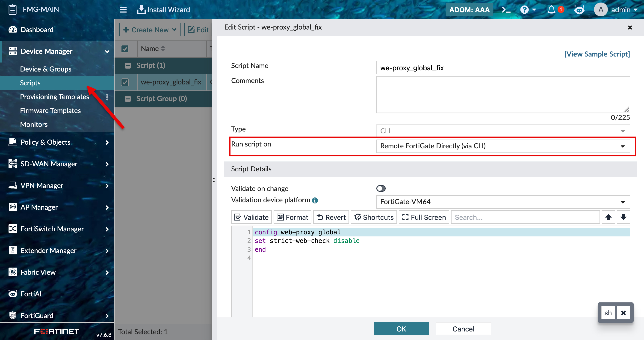644x340 pixels.
Task: Switch the editor to Full Screen
Action: 424,217
